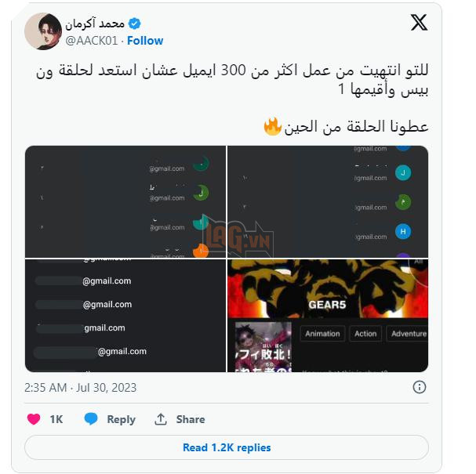Click the blue H contact avatar
Viewport: 476px width, 474px height.
click(x=403, y=231)
